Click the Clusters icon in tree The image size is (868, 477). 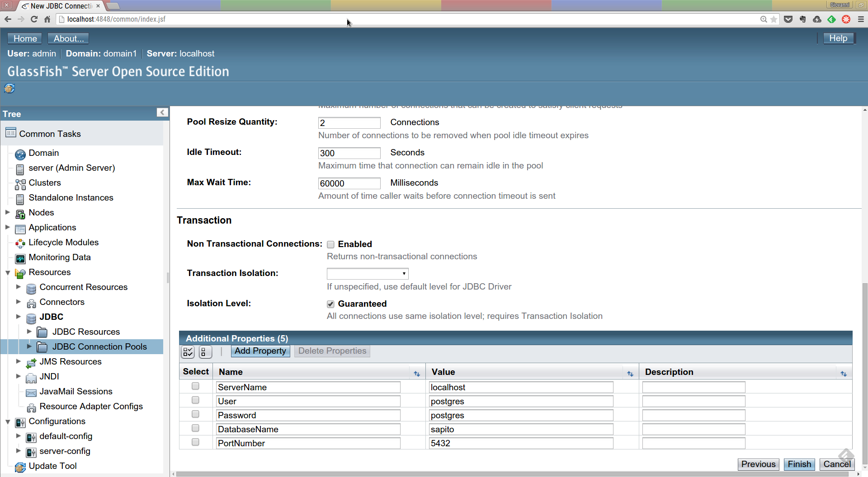pyautogui.click(x=20, y=184)
